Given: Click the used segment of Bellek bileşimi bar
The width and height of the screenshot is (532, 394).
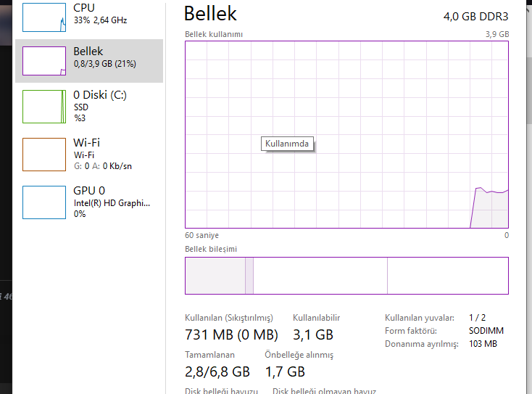Looking at the screenshot, I should click(x=215, y=276).
